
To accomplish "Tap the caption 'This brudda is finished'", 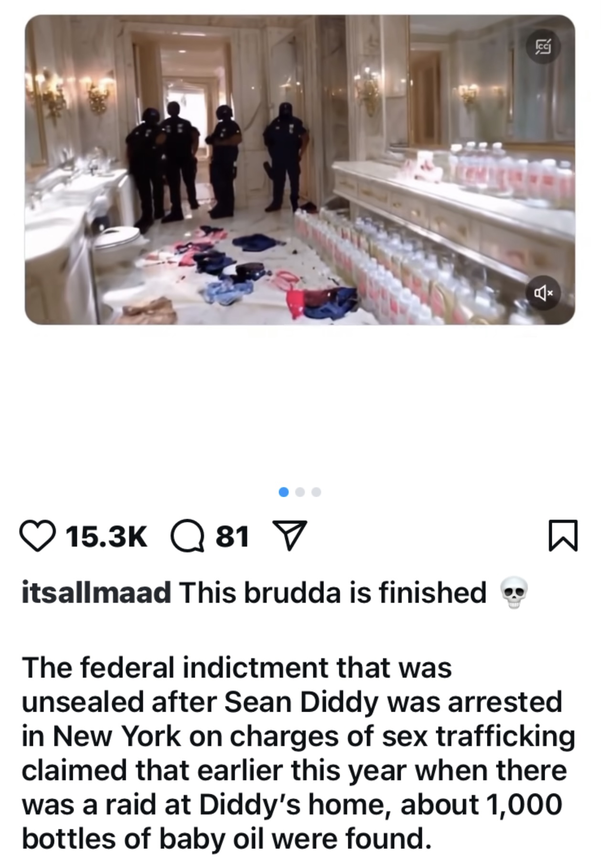I will [x=333, y=592].
